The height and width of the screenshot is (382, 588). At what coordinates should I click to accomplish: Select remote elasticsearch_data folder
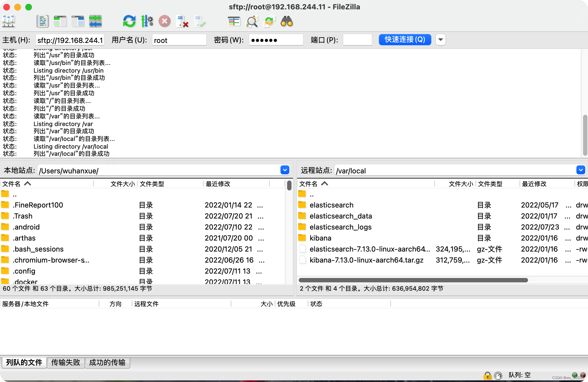coord(443,216)
